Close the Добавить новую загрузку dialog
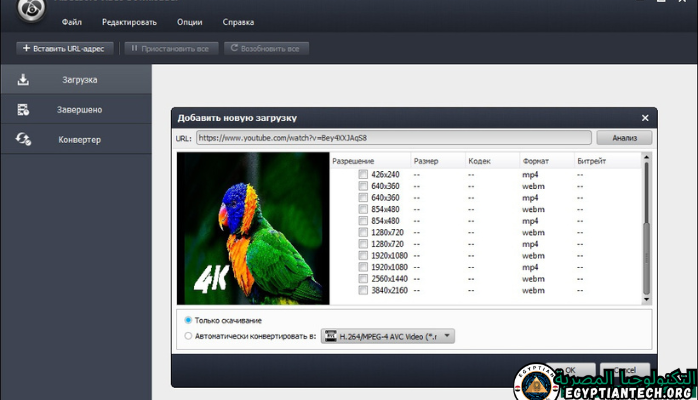 [645, 118]
